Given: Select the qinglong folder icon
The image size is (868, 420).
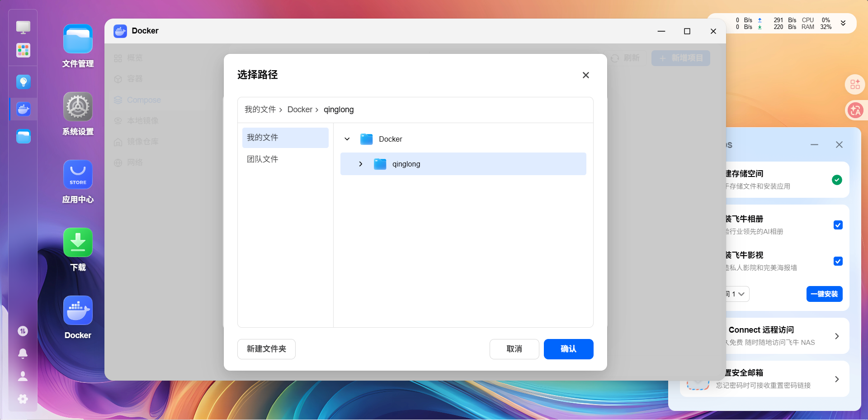Looking at the screenshot, I should click(x=380, y=164).
